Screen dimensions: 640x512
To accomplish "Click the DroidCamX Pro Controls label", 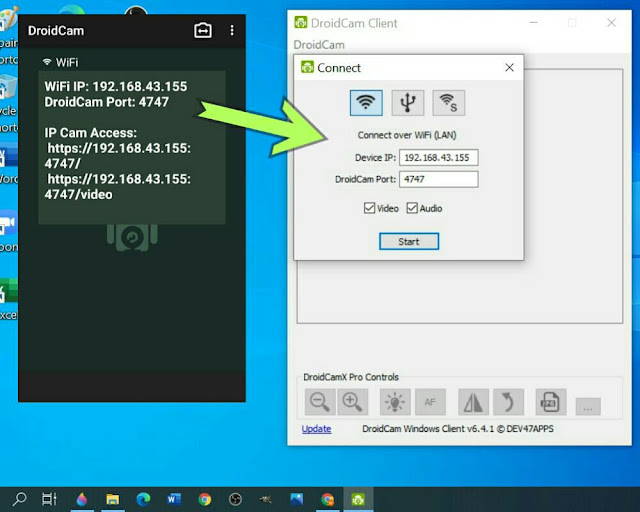I will 351,377.
